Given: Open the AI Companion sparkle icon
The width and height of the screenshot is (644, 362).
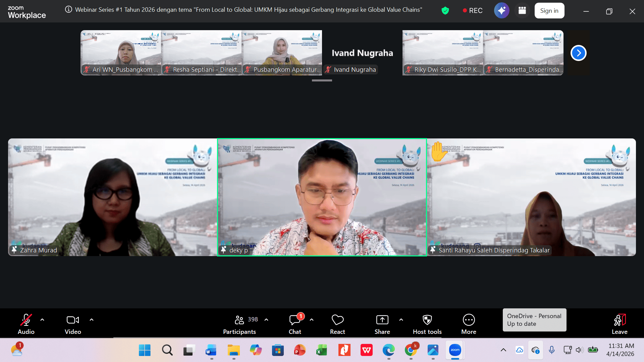Looking at the screenshot, I should [501, 11].
